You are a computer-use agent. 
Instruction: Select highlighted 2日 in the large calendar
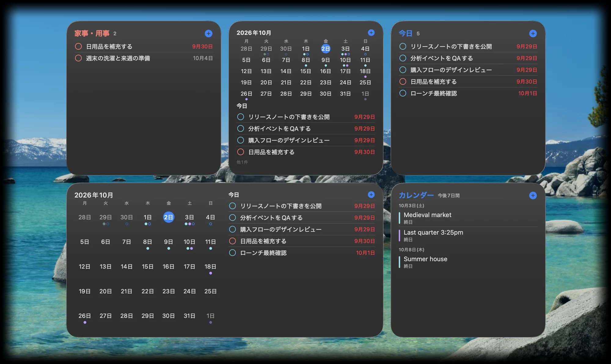tap(169, 217)
